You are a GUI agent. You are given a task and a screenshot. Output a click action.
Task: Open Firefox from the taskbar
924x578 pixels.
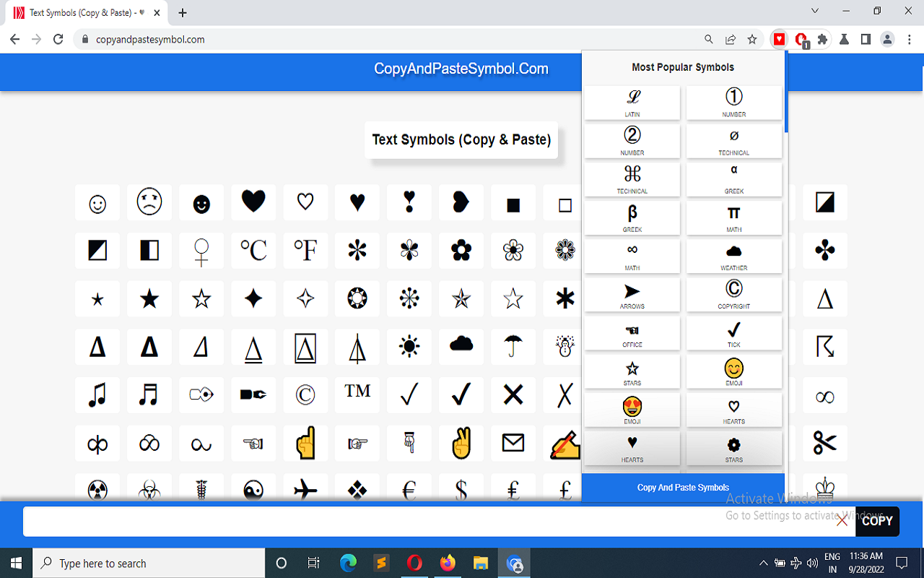(448, 563)
